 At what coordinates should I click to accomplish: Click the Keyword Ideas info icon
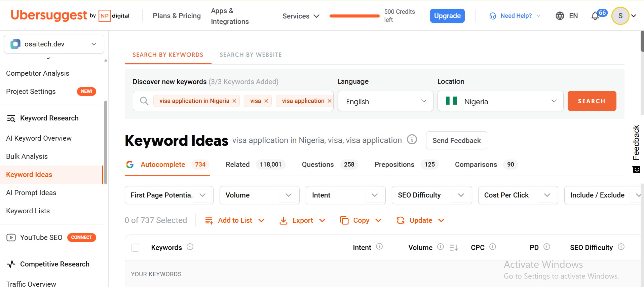[x=412, y=139]
